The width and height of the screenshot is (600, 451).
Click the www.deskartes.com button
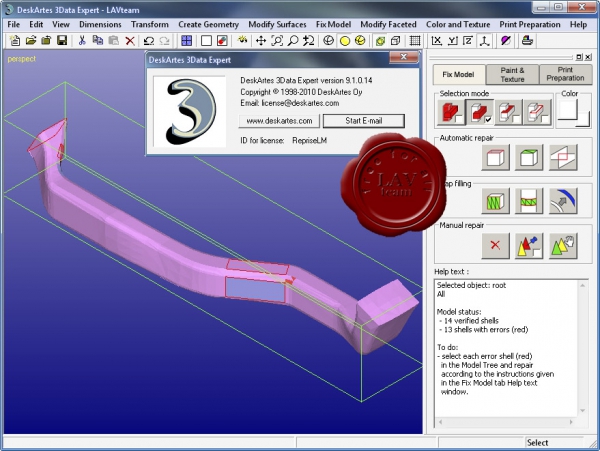[x=279, y=121]
